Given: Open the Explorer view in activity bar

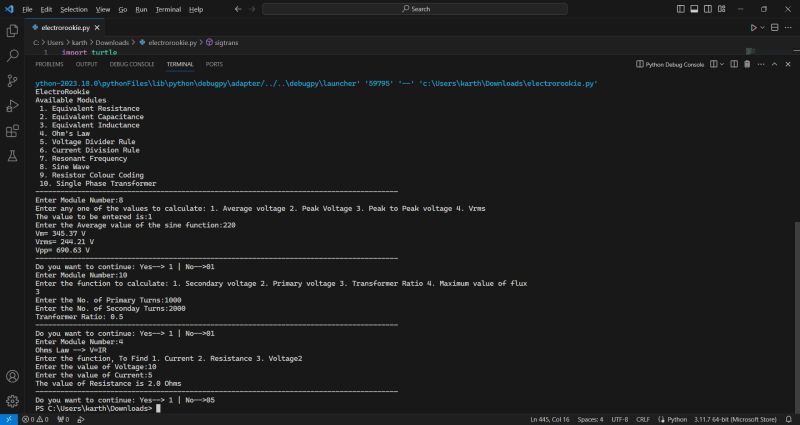Looking at the screenshot, I should click(x=12, y=31).
